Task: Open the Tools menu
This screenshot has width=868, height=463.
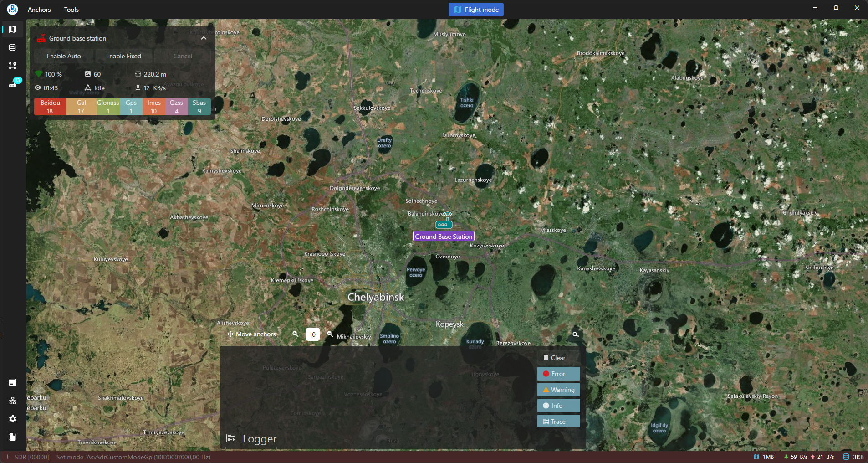Action: coord(71,10)
